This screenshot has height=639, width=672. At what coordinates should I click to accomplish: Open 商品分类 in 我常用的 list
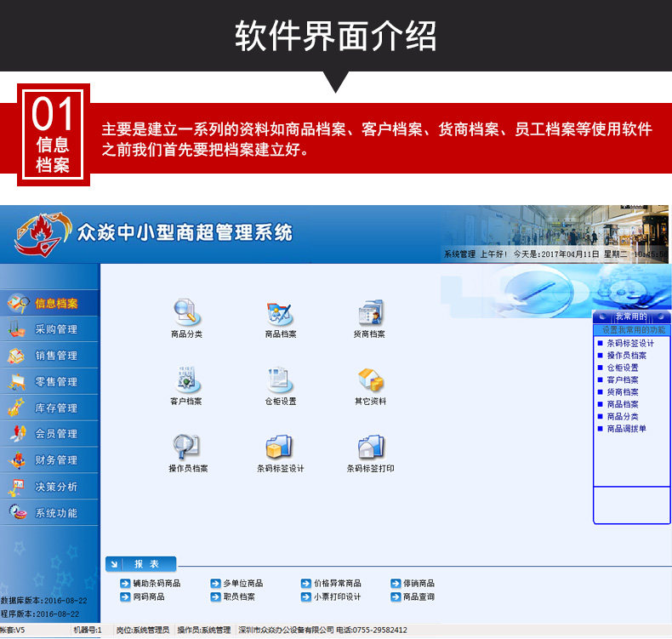click(x=623, y=417)
